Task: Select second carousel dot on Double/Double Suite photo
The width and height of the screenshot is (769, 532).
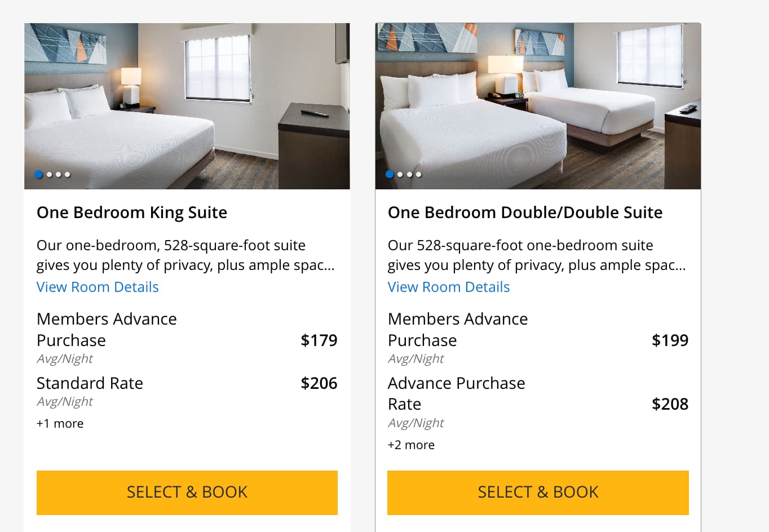Action: pos(400,175)
